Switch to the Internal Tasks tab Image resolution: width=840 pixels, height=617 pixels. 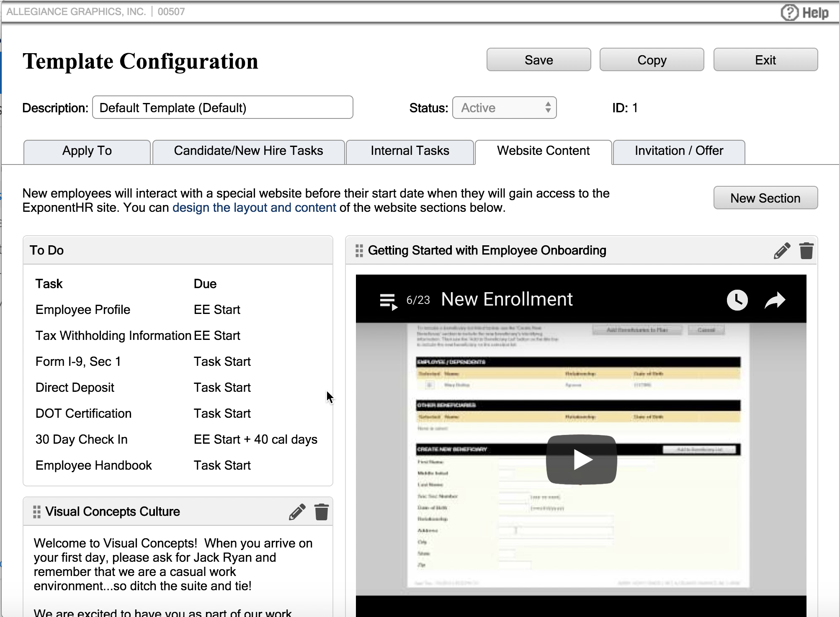tap(410, 151)
